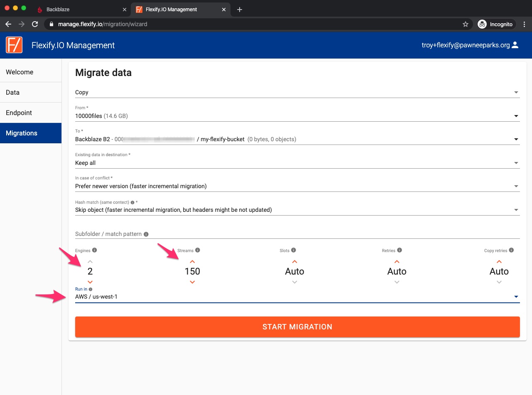Click the info icon beside Subfolder match pattern

coord(146,234)
